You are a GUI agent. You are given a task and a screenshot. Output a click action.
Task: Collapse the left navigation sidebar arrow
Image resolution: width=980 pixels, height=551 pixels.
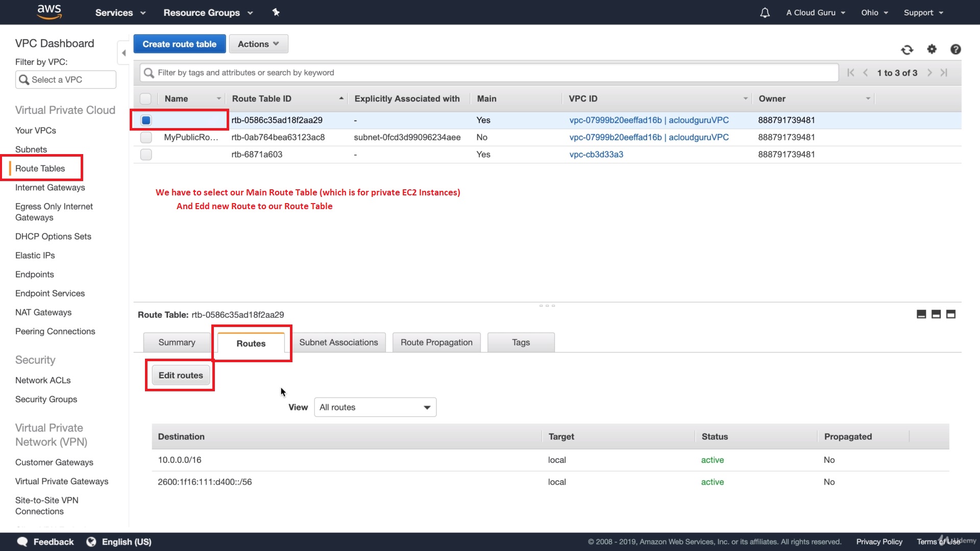(124, 53)
